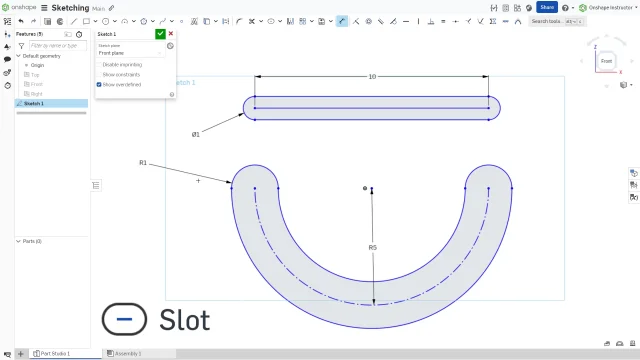Screen dimensions: 640x360
Task: Apply the Perpendicular constraint
Action: click(x=431, y=21)
